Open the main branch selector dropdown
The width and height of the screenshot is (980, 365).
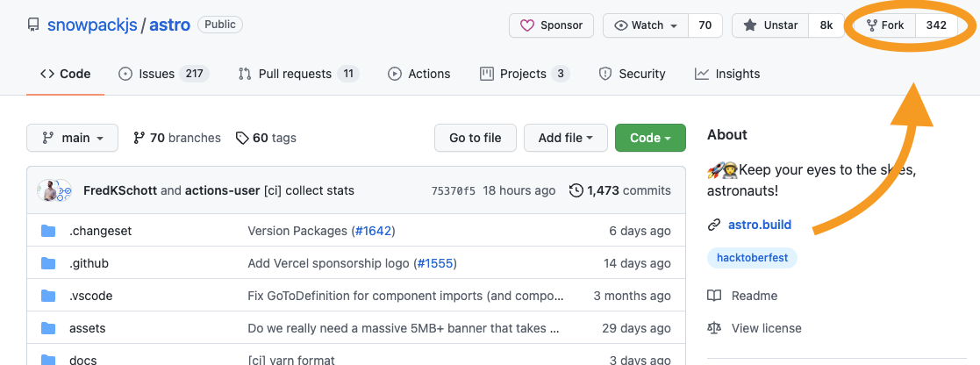click(72, 138)
